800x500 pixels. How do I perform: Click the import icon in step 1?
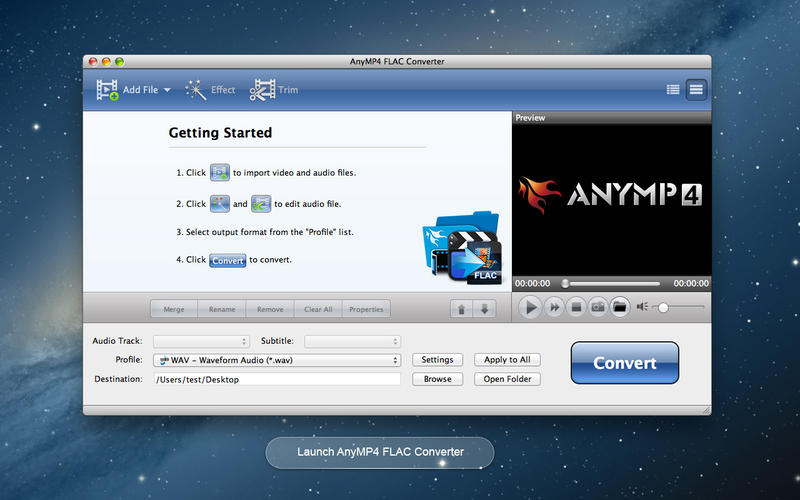(x=220, y=172)
